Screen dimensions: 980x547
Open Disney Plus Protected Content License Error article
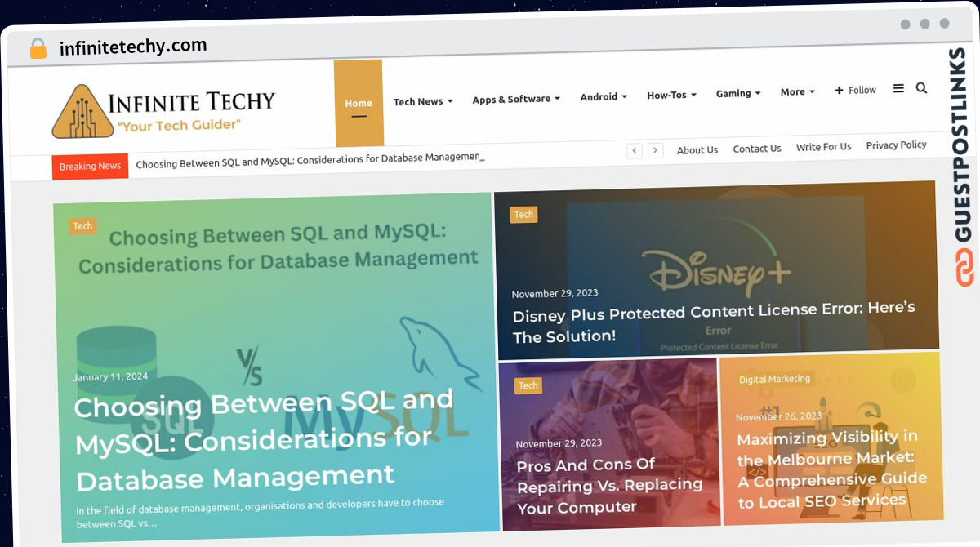point(714,322)
